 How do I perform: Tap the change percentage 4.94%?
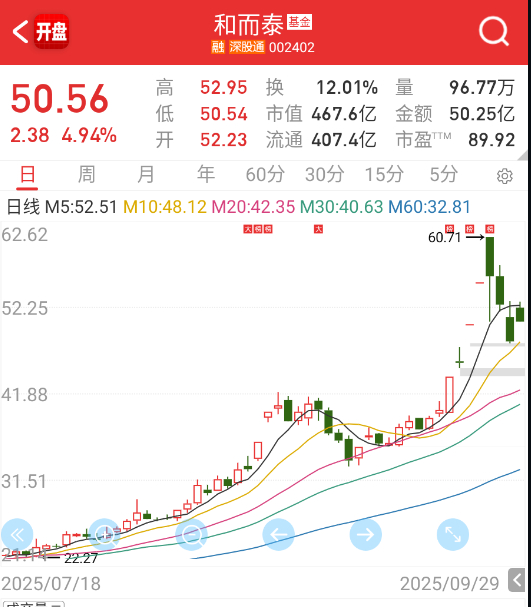point(89,135)
